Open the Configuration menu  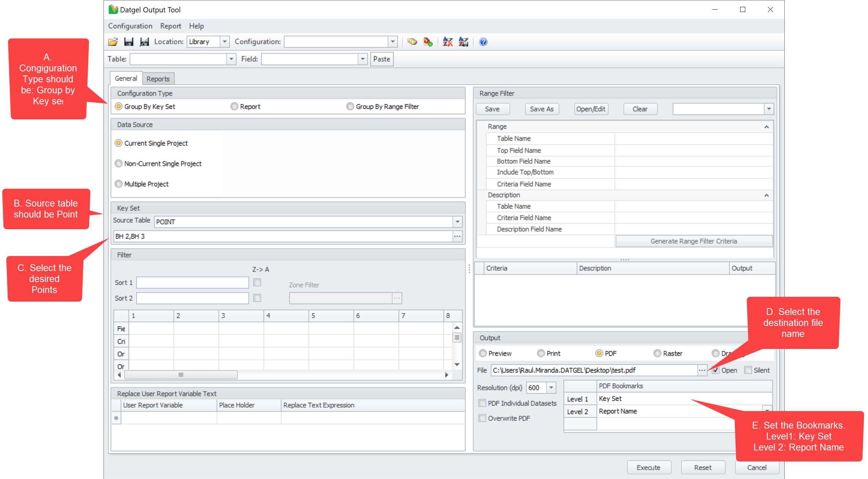130,26
